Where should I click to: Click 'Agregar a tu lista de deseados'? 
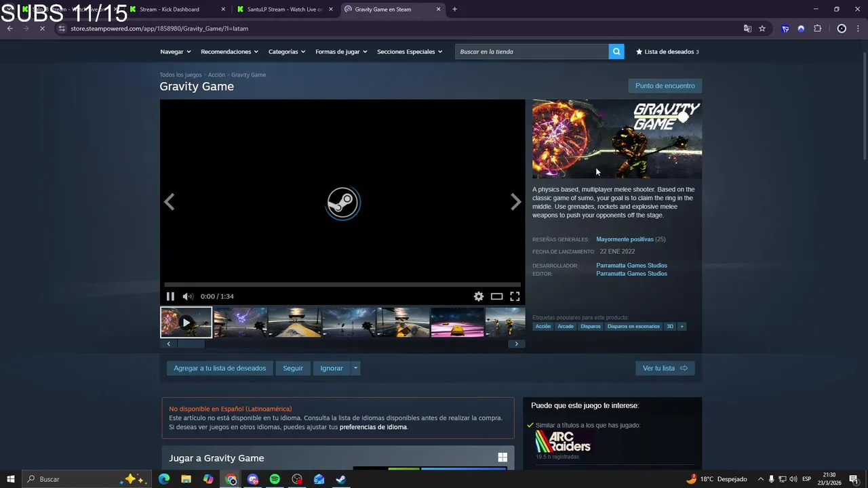pyautogui.click(x=220, y=368)
